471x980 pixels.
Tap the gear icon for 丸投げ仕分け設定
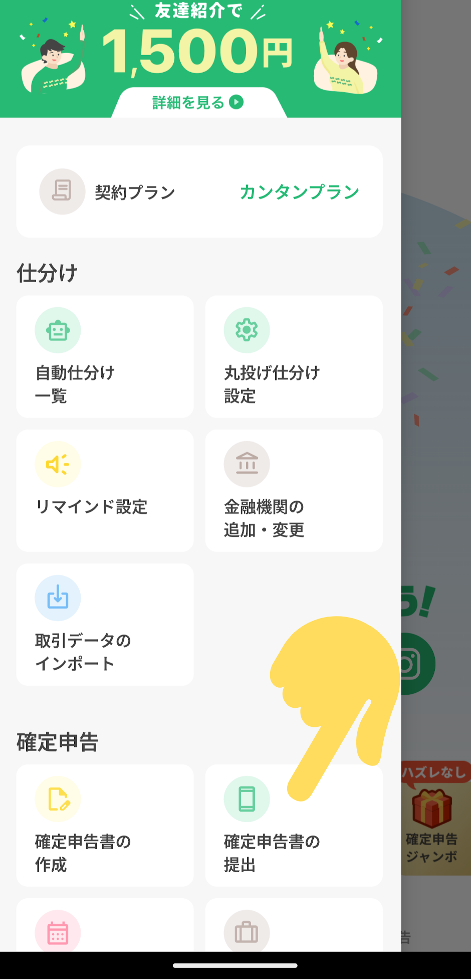tap(247, 330)
